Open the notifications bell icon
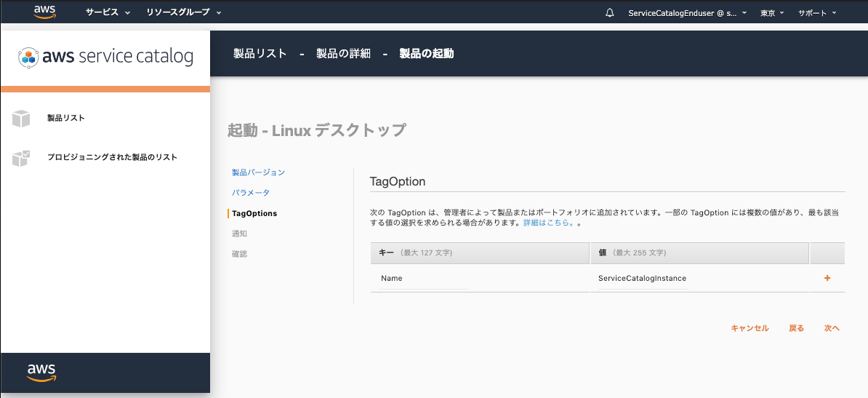Viewport: 868px width, 398px height. tap(609, 13)
